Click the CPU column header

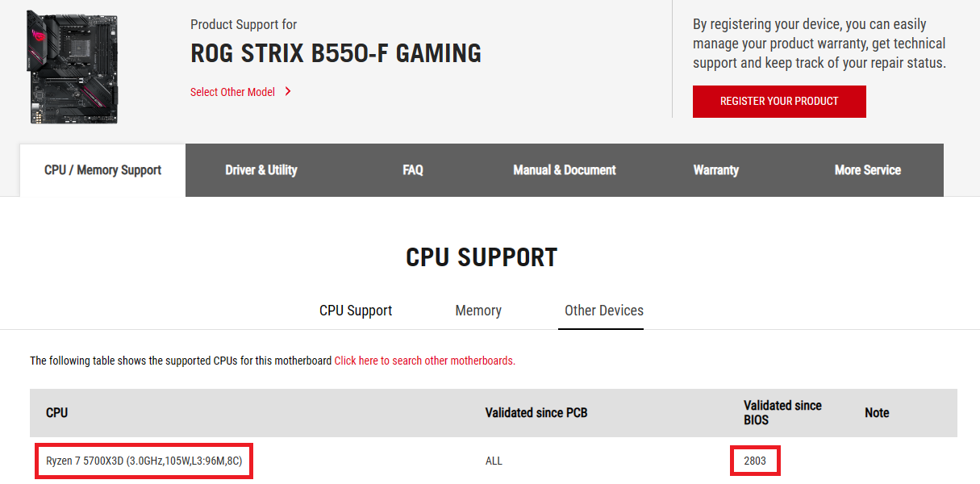pyautogui.click(x=57, y=413)
